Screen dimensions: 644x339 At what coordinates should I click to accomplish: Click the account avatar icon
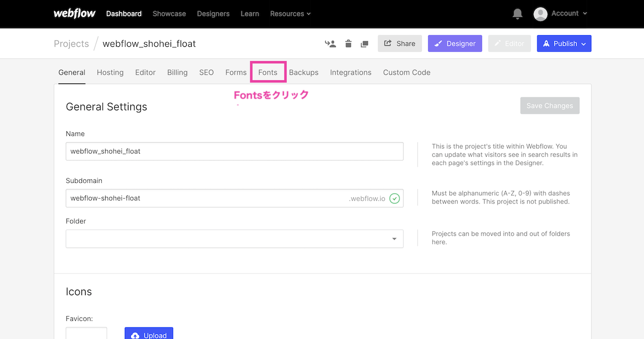[540, 14]
